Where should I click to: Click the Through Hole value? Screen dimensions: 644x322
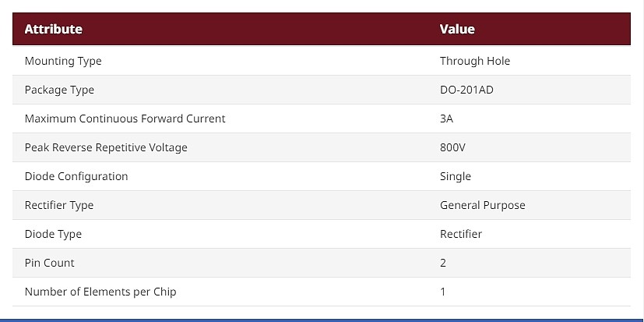[475, 61]
